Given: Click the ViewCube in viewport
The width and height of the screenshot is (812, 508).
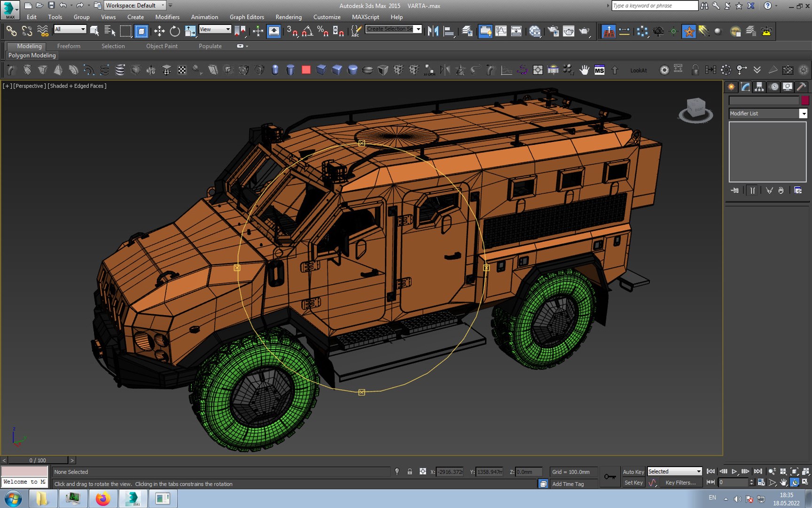Looking at the screenshot, I should (695, 110).
